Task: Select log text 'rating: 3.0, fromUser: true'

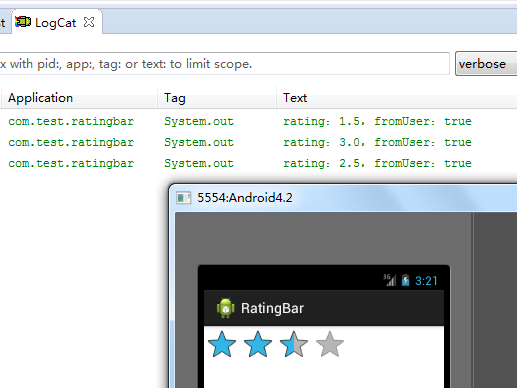Action: [x=377, y=142]
